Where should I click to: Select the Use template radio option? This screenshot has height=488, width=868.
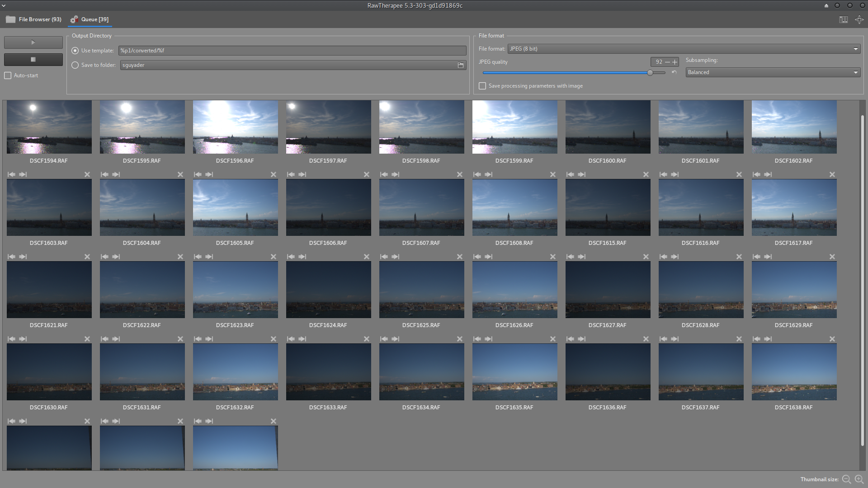click(75, 51)
